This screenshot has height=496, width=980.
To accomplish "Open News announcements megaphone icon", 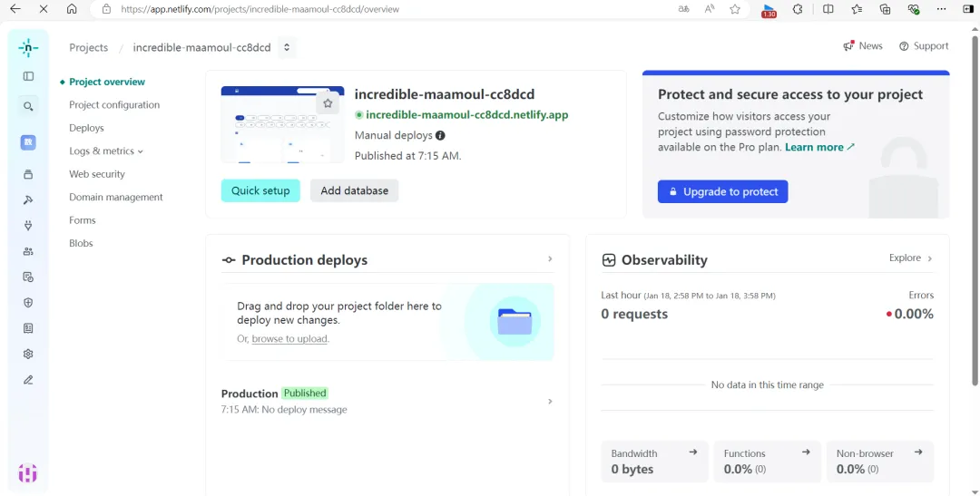I will (848, 46).
